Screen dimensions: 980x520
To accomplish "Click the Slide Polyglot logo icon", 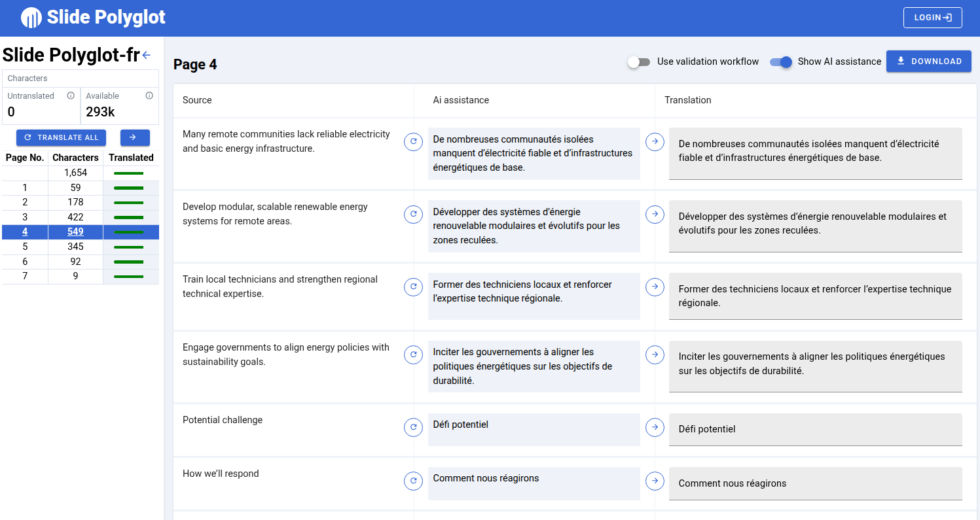I will pos(31,18).
